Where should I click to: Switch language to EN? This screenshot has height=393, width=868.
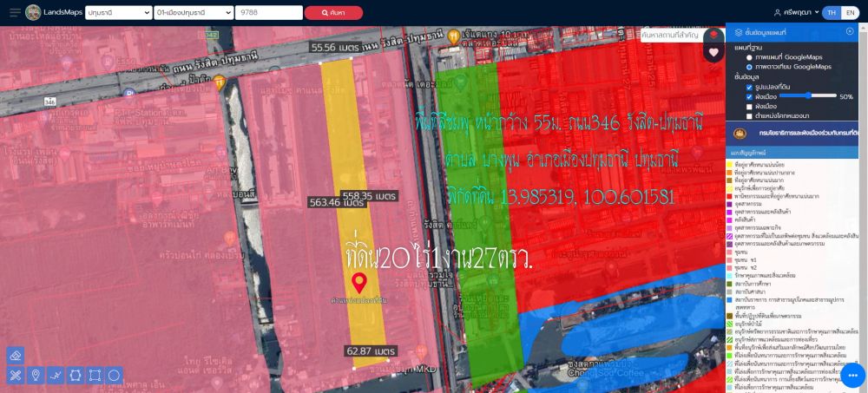coord(850,13)
